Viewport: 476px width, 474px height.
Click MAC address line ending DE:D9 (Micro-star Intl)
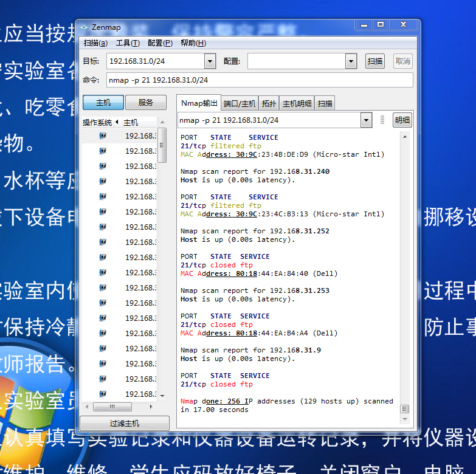point(283,154)
